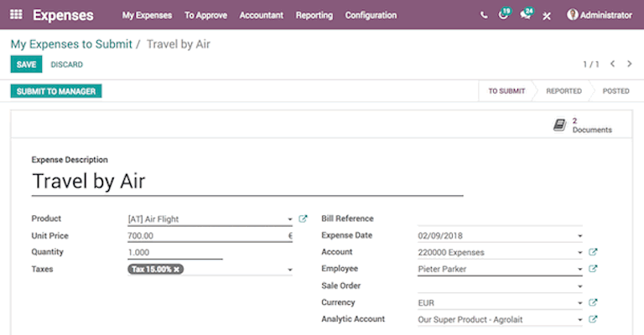Go to previous record arrow
The image size is (644, 335).
click(x=612, y=64)
